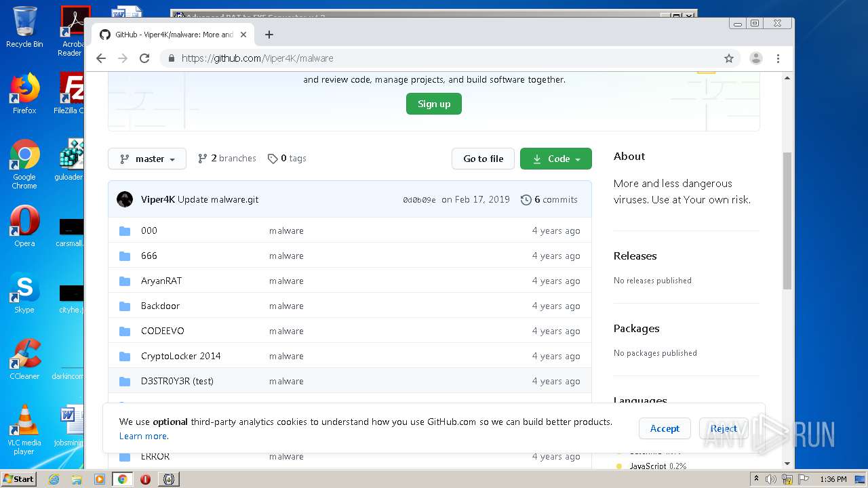Click the folder icon beside Backdoor
The width and height of the screenshot is (868, 488).
(x=125, y=306)
